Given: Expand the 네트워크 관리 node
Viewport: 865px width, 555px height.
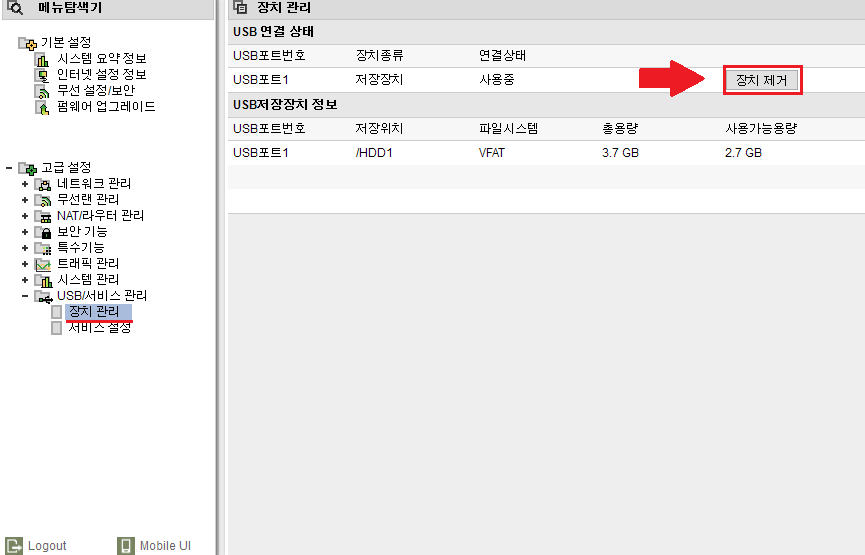Looking at the screenshot, I should point(25,184).
